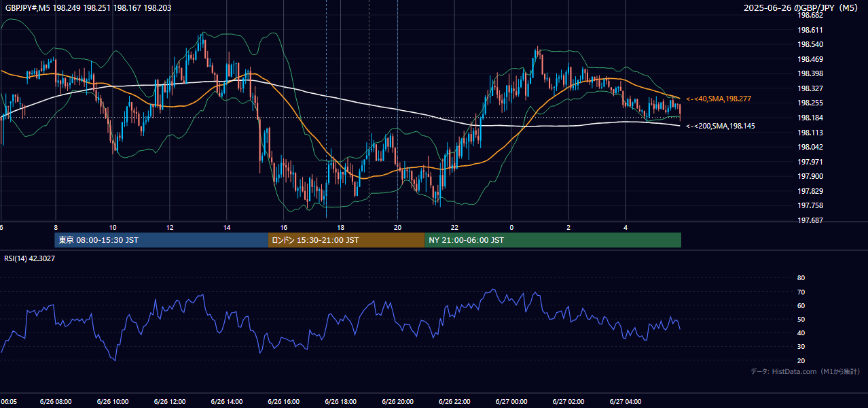Click the 6/27 04:00 time axis label
The width and height of the screenshot is (868, 408).
coord(626,402)
